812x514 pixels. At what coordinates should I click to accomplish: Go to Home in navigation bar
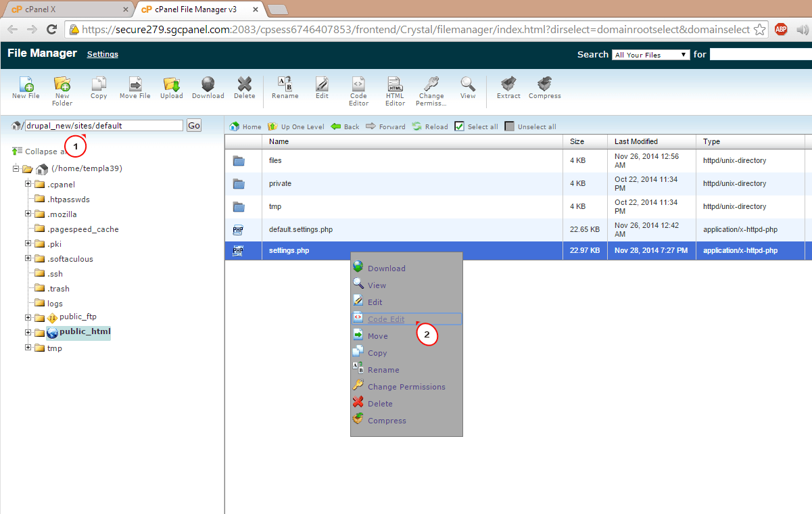pos(245,126)
